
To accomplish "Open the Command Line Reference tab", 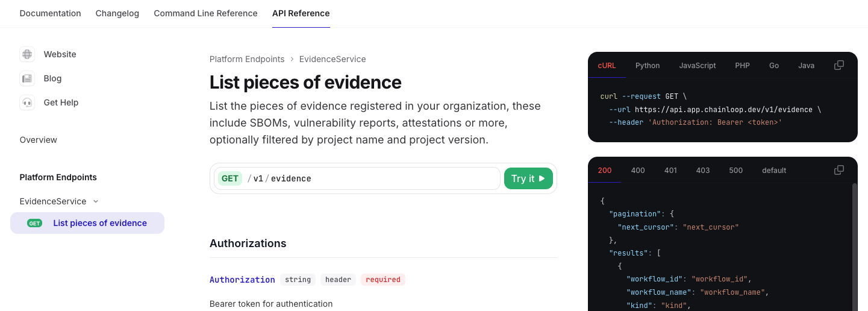I will pyautogui.click(x=205, y=13).
